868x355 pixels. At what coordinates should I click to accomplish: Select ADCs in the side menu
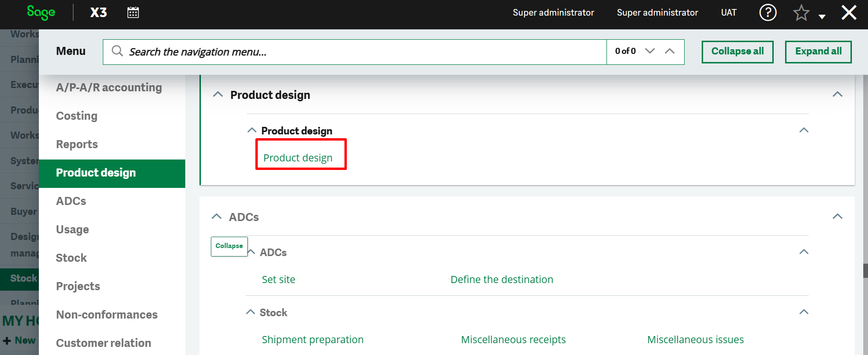71,201
